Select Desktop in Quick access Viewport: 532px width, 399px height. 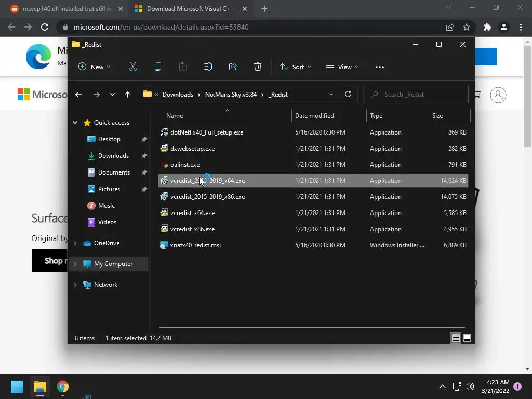[x=109, y=139]
